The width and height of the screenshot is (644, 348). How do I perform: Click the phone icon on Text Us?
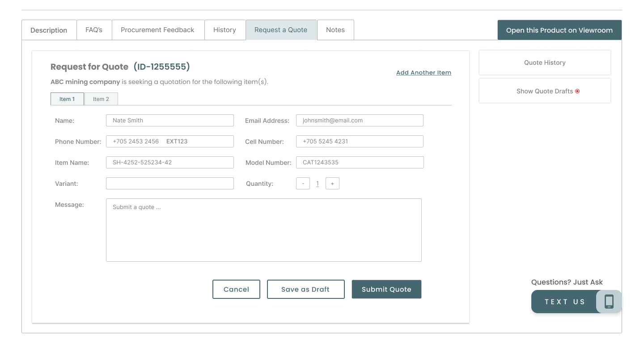pyautogui.click(x=609, y=302)
